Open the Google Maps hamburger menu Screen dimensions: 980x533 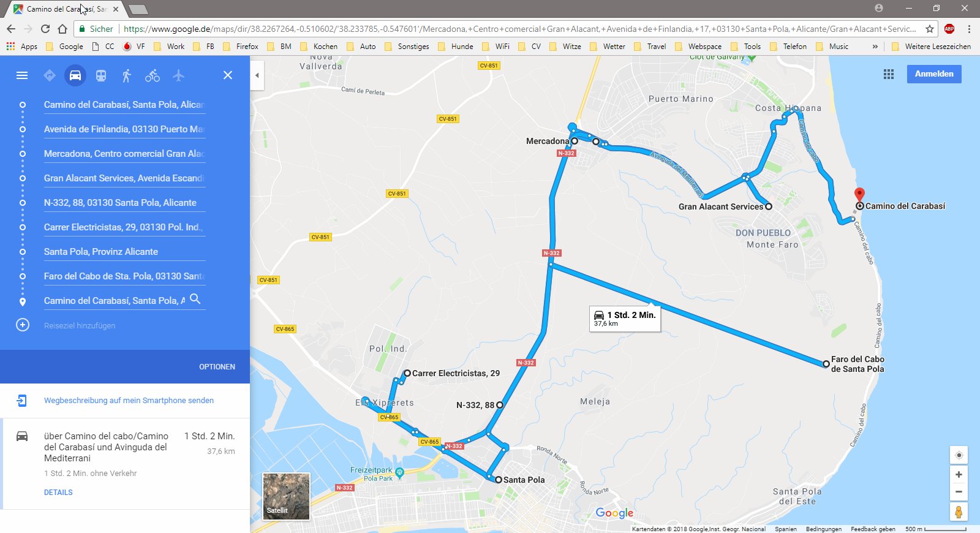[22, 75]
